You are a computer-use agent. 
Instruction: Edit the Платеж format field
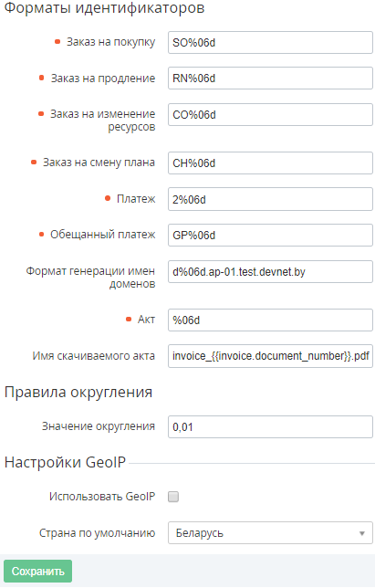pyautogui.click(x=270, y=199)
